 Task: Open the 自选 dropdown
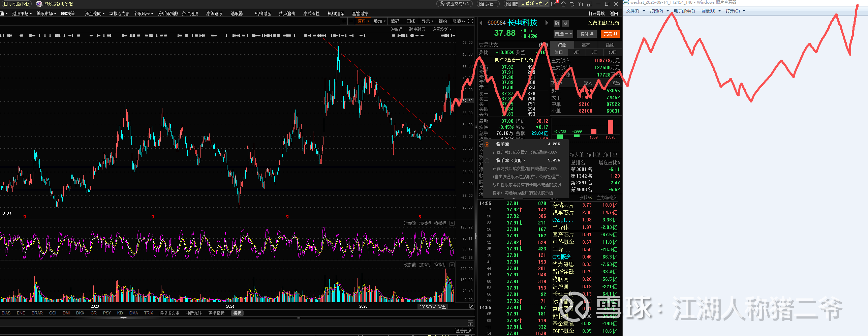pyautogui.click(x=563, y=34)
